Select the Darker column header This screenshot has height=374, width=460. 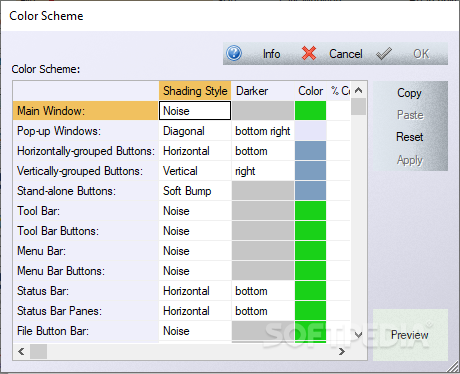[x=263, y=91]
